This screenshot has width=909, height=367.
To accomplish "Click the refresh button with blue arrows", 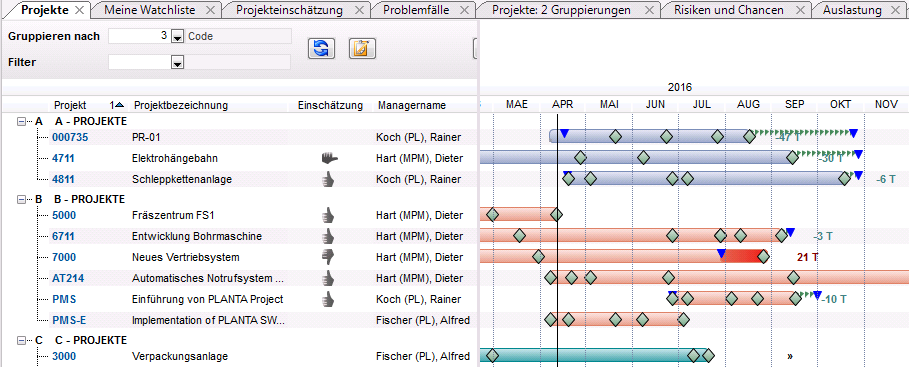I will [x=321, y=49].
